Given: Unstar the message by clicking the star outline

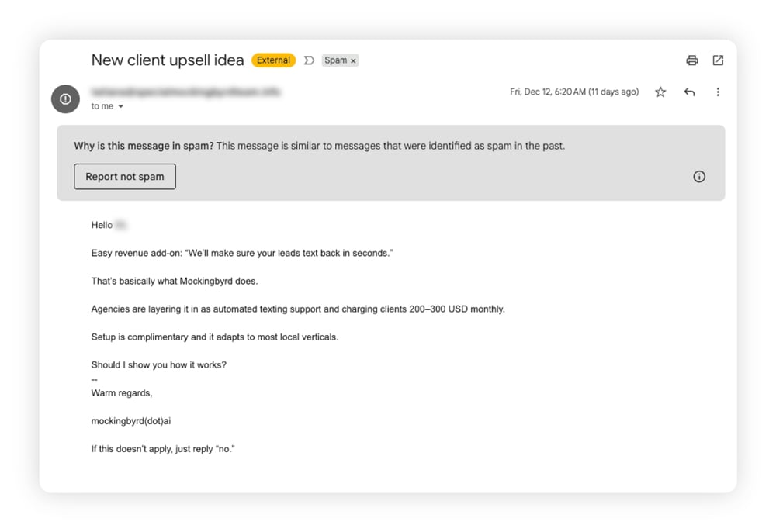Looking at the screenshot, I should (x=660, y=92).
